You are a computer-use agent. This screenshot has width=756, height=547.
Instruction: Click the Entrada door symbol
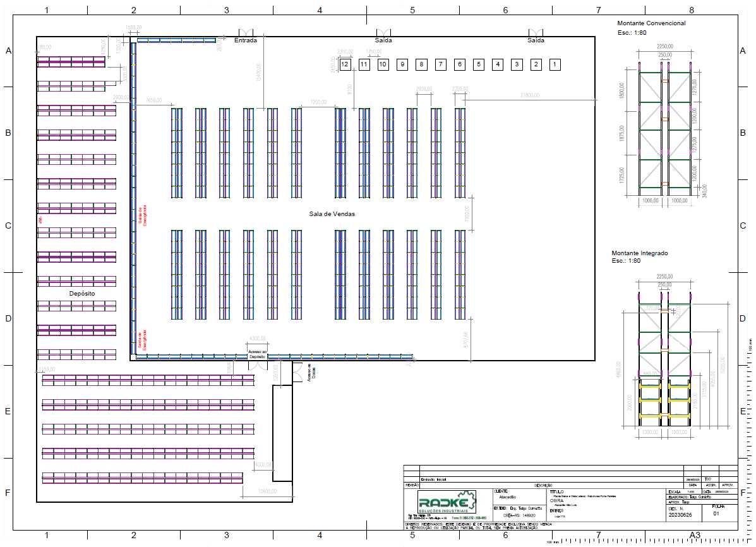(245, 33)
